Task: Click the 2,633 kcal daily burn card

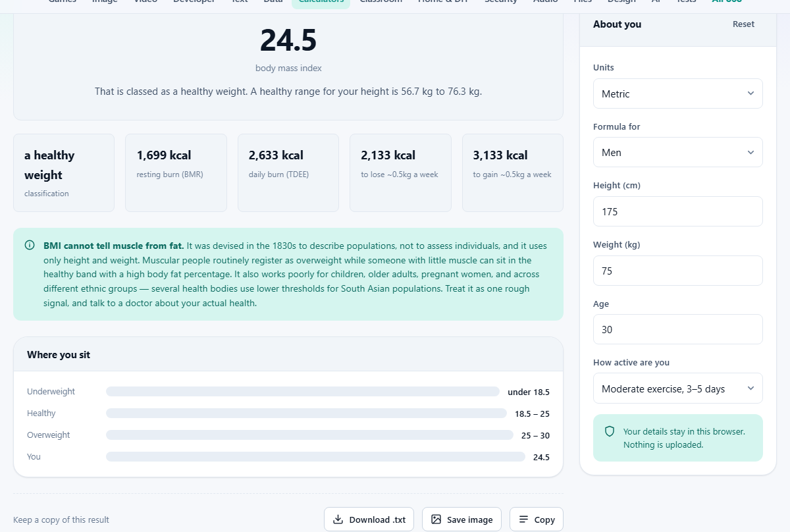Action: point(288,173)
